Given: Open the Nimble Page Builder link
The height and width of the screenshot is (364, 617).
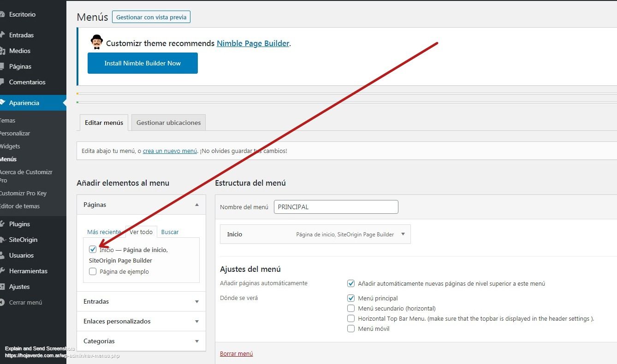Looking at the screenshot, I should click(253, 43).
